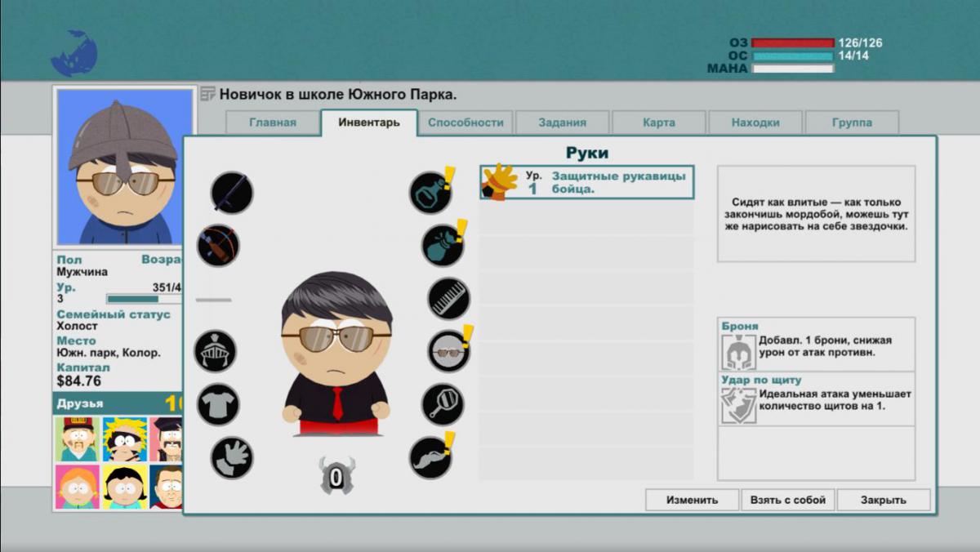The width and height of the screenshot is (980, 552).
Task: Open the Группа tab
Action: [x=852, y=122]
